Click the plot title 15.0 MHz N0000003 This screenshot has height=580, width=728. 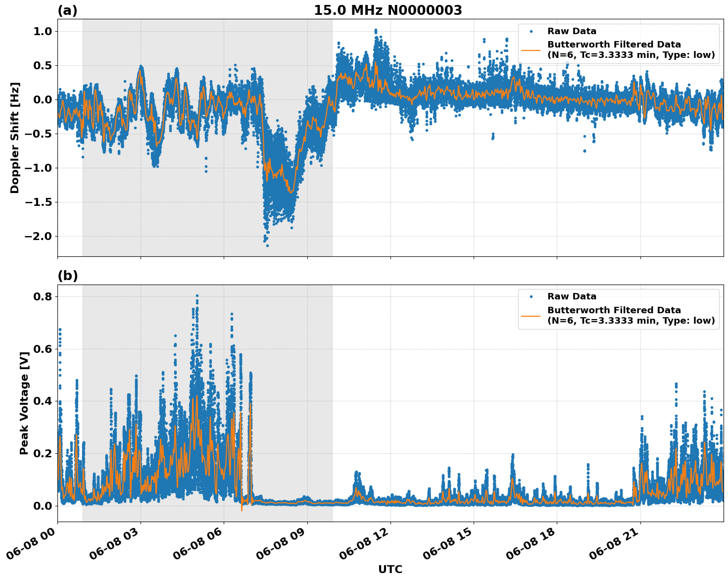coord(388,10)
